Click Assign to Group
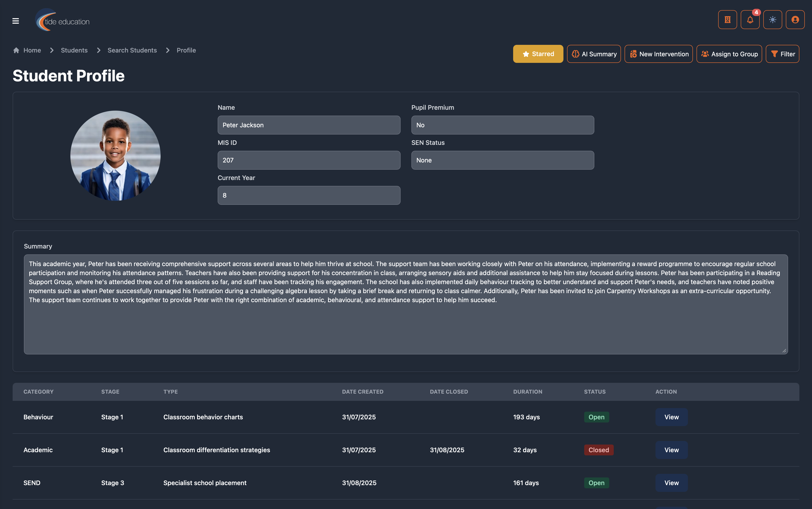Screen dimensions: 812x509 pyautogui.click(x=729, y=54)
